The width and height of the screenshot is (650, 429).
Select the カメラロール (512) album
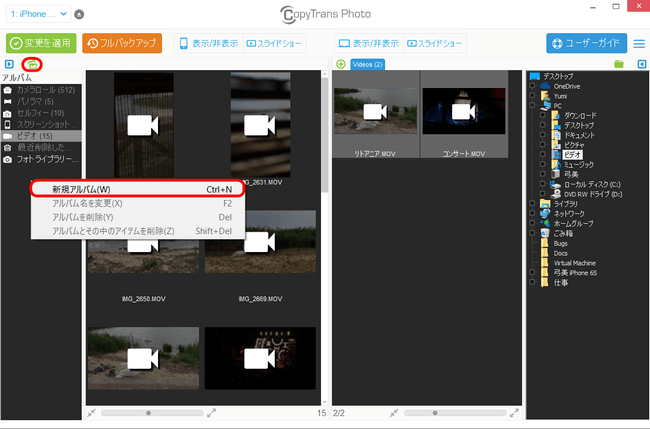(41, 90)
